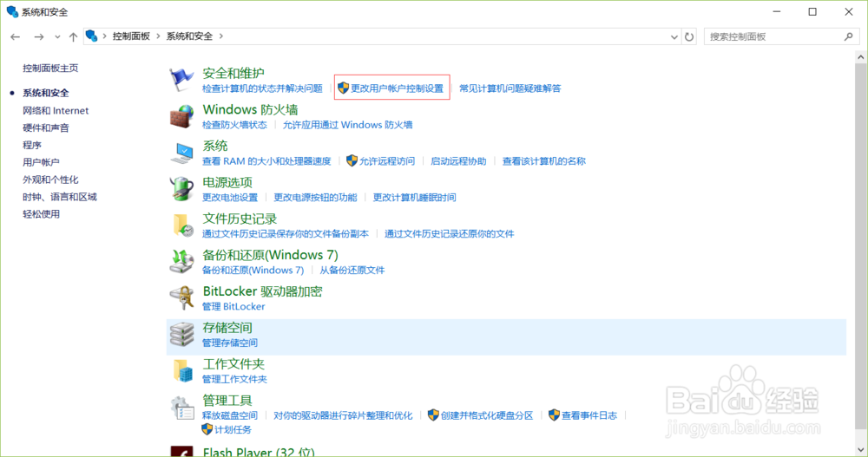Select 时钟、语言和区域 in sidebar

tap(60, 197)
